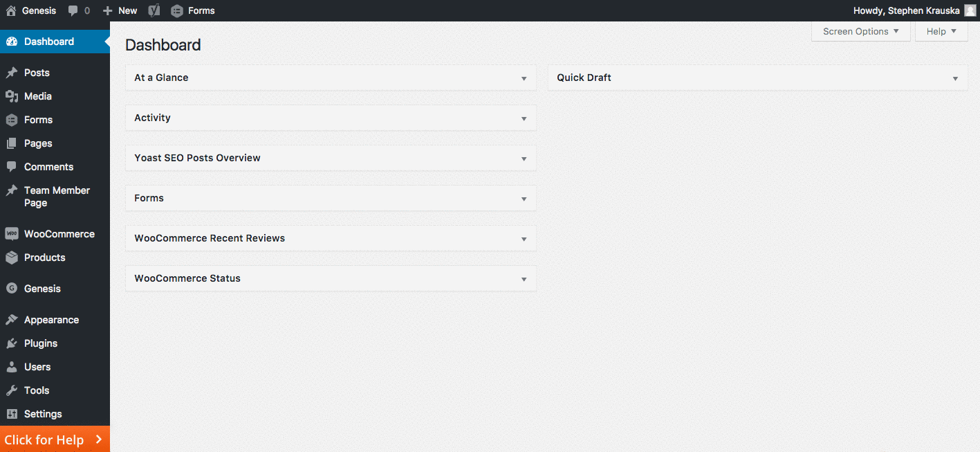980x452 pixels.
Task: Open the Howdy, Stephen Krauska account menu
Action: (x=907, y=10)
